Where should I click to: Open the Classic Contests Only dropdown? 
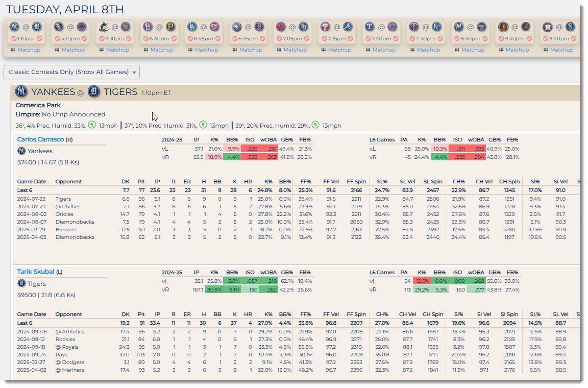coord(71,72)
